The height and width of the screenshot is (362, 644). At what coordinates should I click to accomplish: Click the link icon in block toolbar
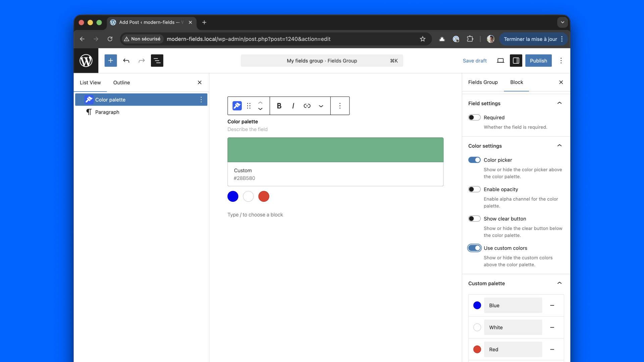point(307,106)
